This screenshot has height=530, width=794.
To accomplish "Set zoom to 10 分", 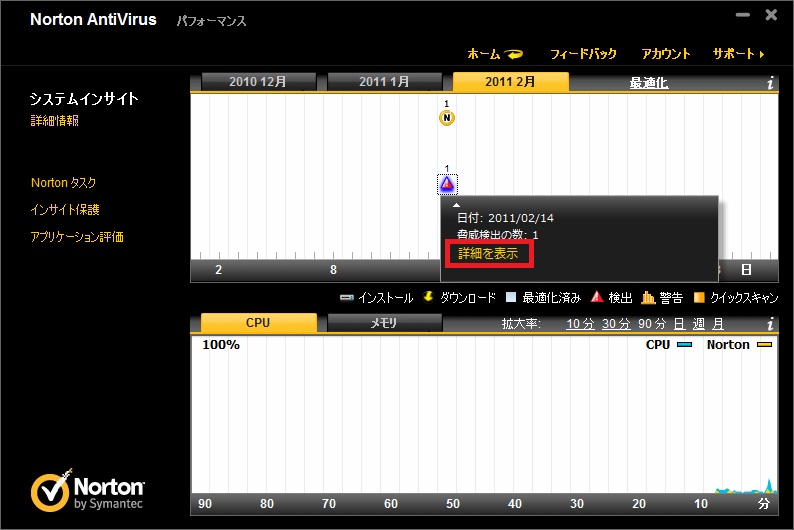I will pyautogui.click(x=580, y=324).
